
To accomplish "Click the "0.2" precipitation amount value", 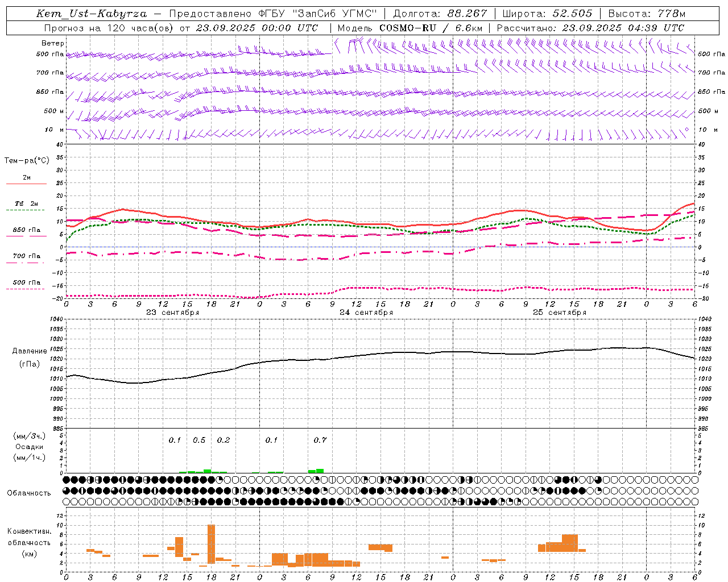I will pyautogui.click(x=224, y=440).
